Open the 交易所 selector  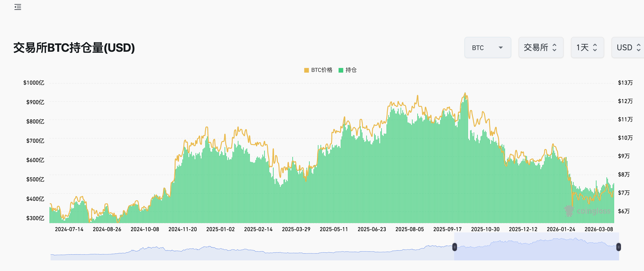coord(536,47)
